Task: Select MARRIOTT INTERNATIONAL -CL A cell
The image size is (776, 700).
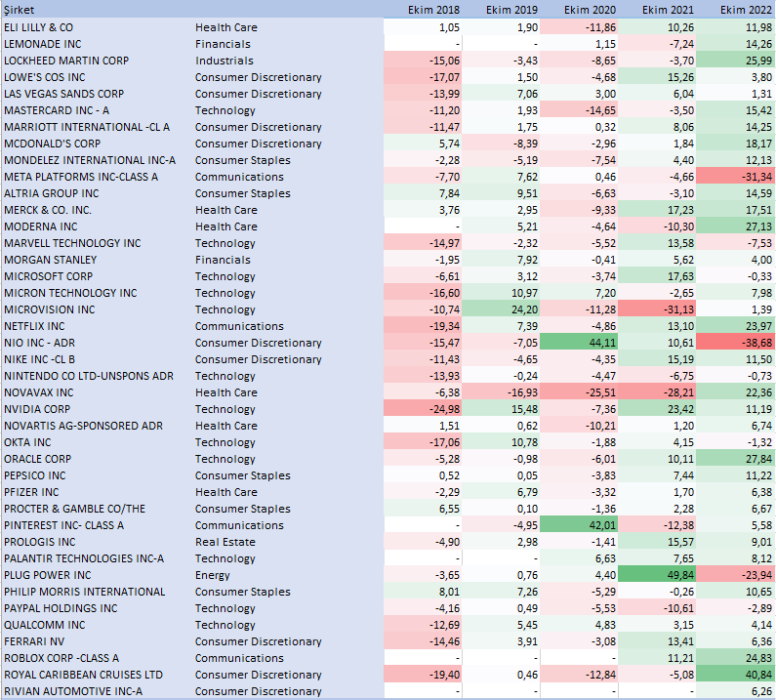Action: tap(87, 127)
